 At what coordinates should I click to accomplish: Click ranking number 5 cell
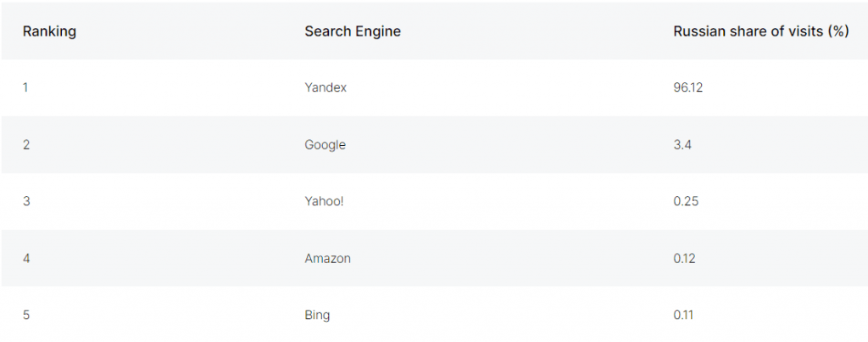coord(26,315)
